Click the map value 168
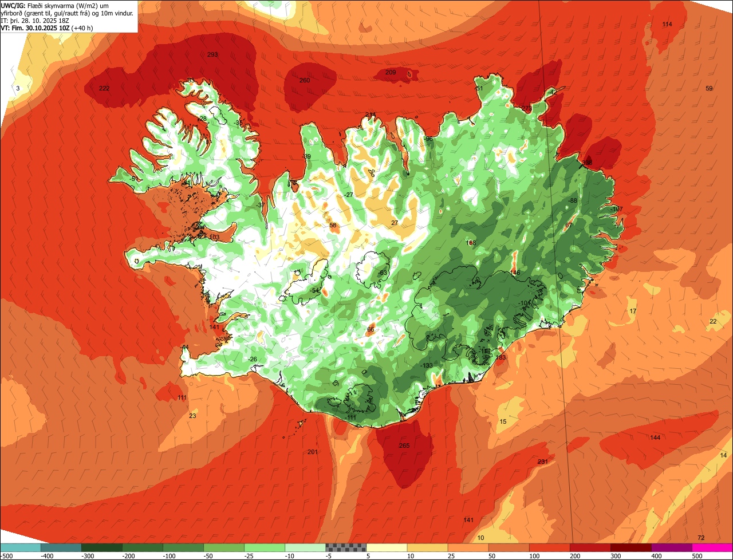The width and height of the screenshot is (733, 560). coord(471,243)
